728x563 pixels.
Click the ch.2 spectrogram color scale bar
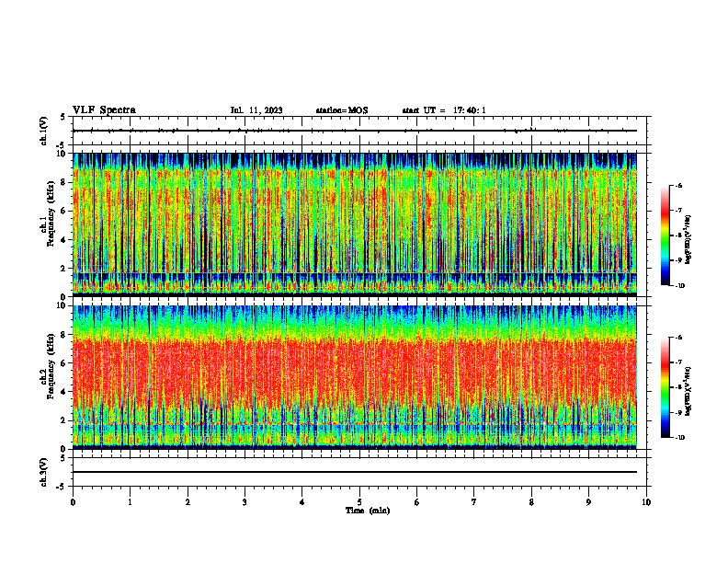click(665, 387)
